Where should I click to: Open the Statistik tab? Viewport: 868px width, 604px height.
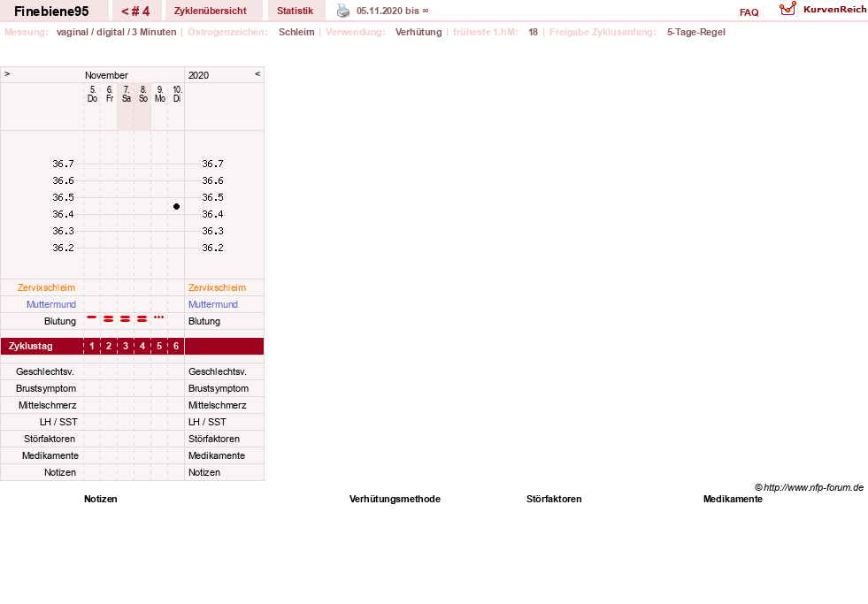click(x=295, y=11)
